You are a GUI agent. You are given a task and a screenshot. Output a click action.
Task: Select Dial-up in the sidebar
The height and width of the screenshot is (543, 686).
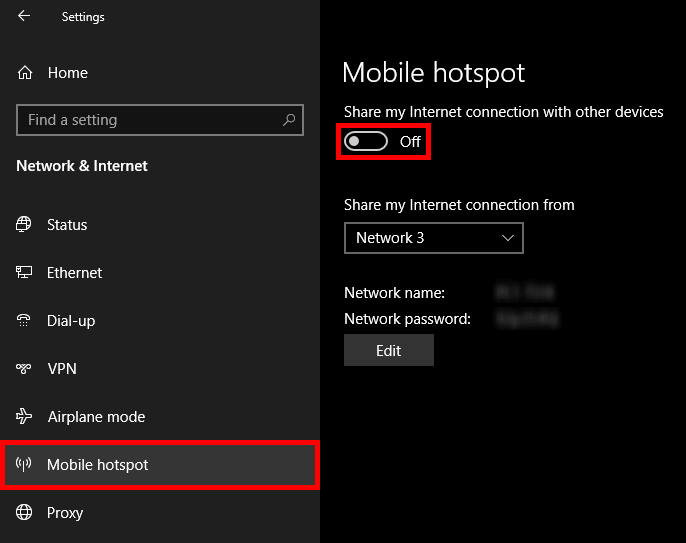pos(160,321)
